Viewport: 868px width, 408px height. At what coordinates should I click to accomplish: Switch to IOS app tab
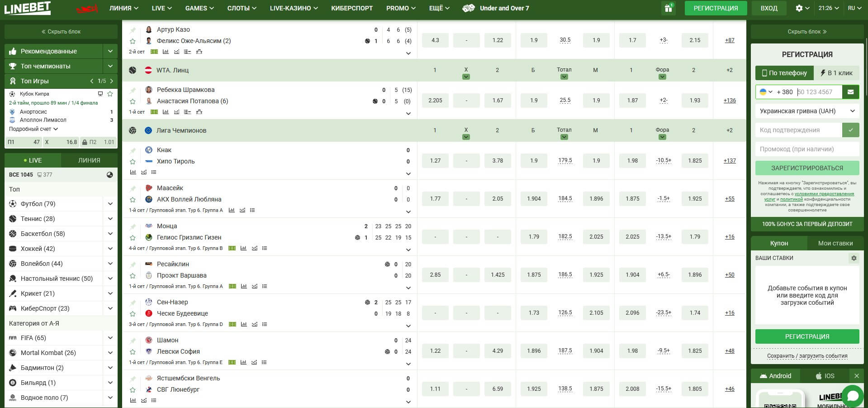[825, 376]
